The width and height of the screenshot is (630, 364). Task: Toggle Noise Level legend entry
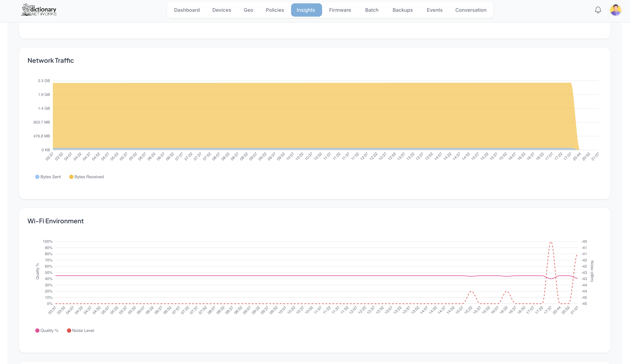80,331
